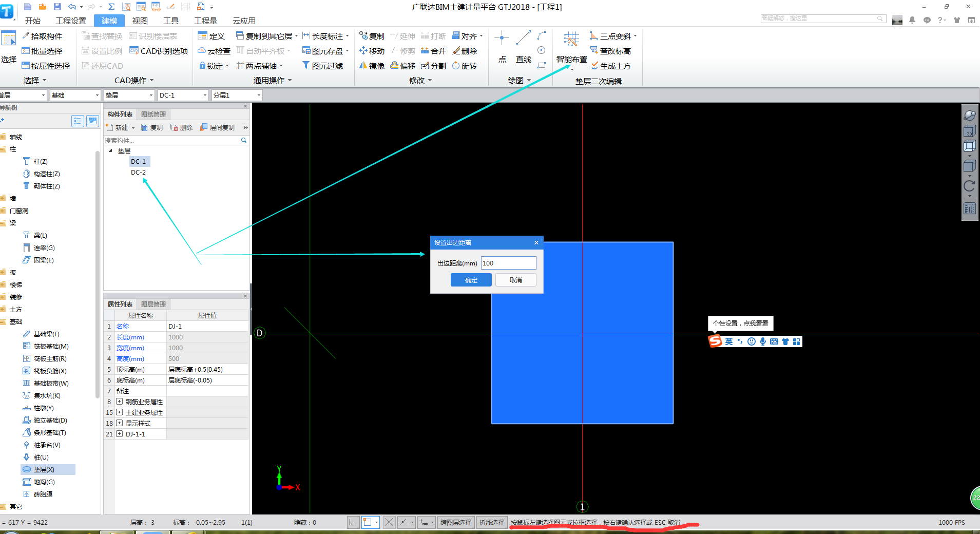The width and height of the screenshot is (980, 534).
Task: Select the 移动 move tool
Action: pos(372,51)
